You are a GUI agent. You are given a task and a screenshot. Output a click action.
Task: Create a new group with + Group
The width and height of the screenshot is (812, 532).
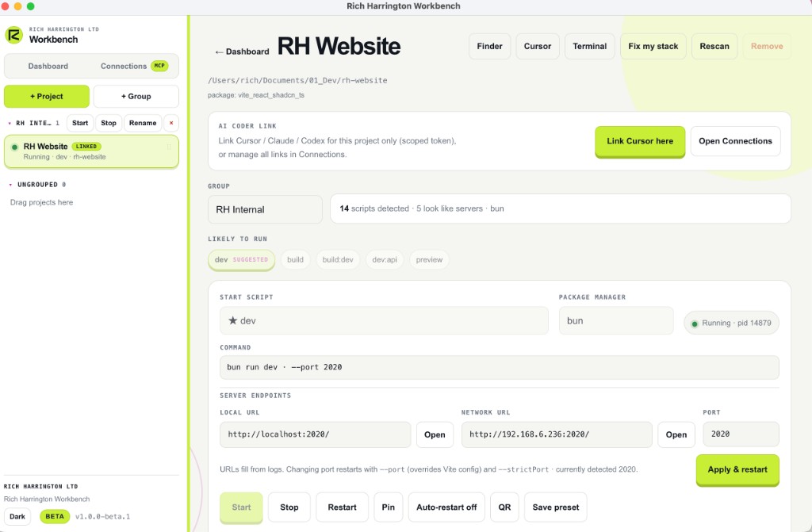pos(136,97)
